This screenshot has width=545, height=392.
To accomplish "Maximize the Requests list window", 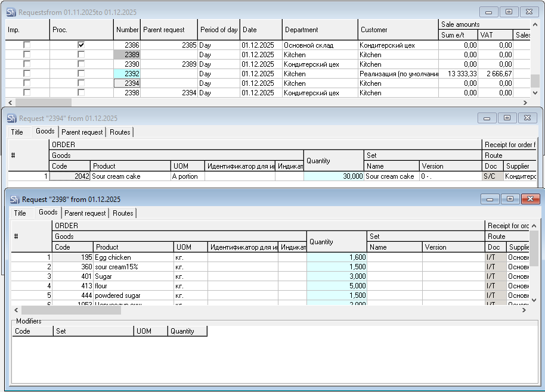I will click(509, 12).
